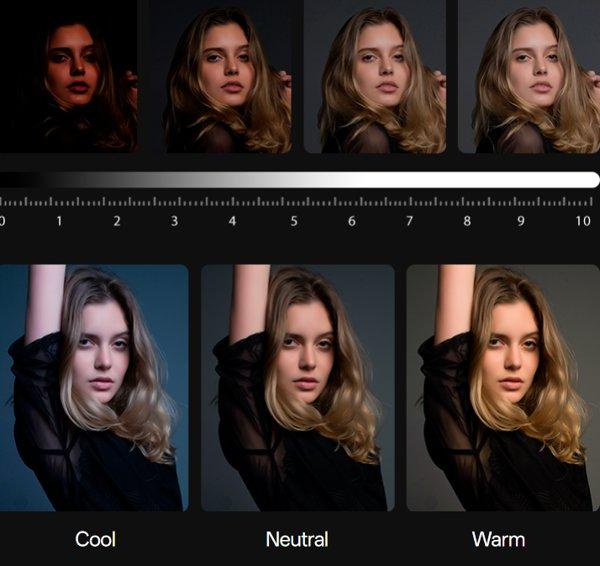Screen dimensions: 600x566
Task: Select the darkest red-lit portrait thumbnail
Action: 69,77
